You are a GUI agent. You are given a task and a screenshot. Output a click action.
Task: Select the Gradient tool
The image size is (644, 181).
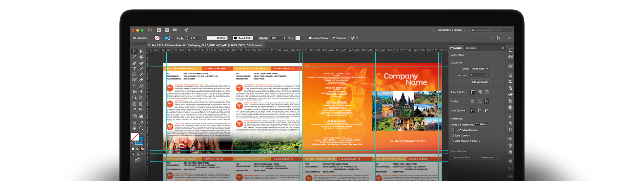141,104
